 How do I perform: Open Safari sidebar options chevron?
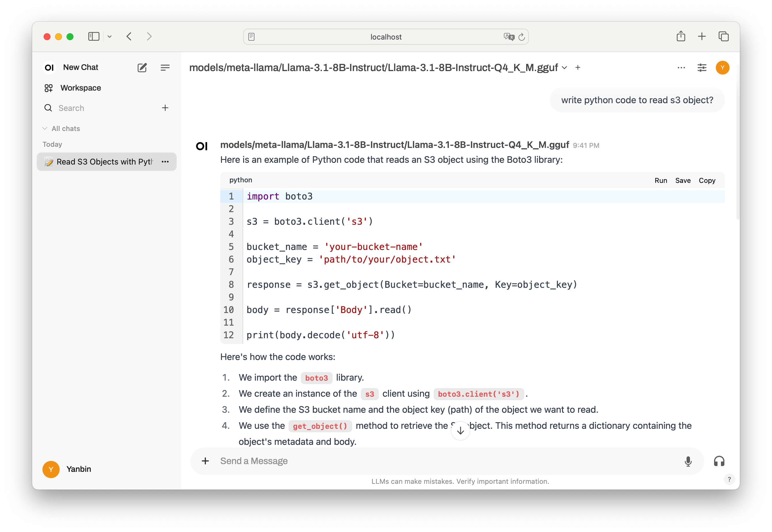tap(110, 37)
